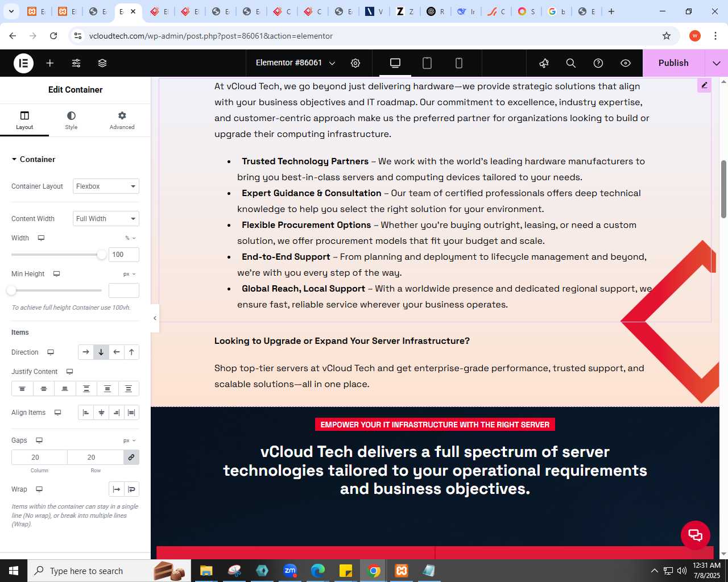Screen dimensions: 728x582
Task: Open Site Settings sliders icon
Action: pos(76,63)
